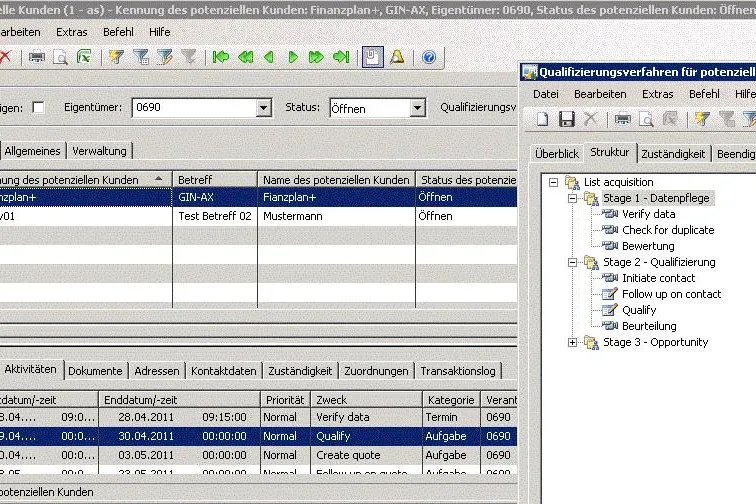Select the Mustermann customer row
756x504 pixels.
[258, 216]
